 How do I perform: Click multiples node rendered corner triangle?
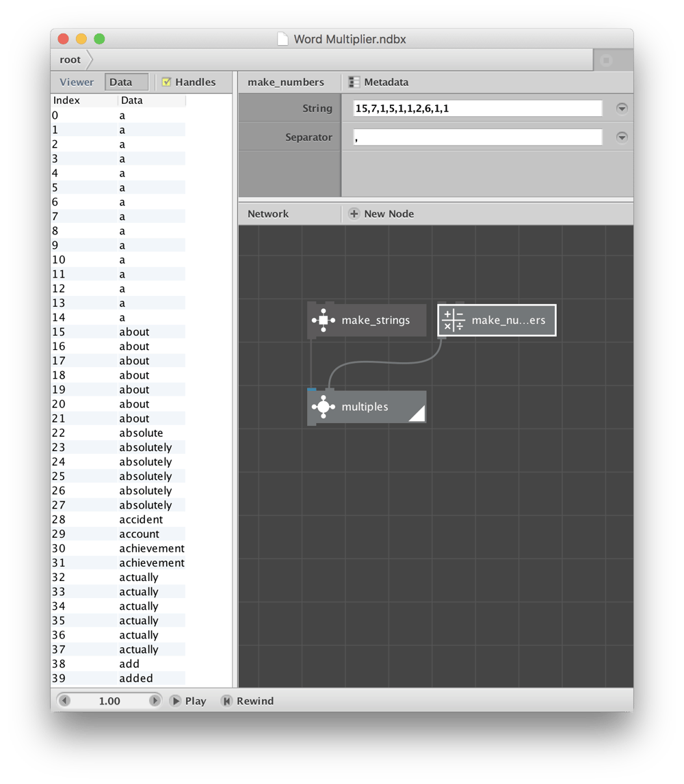point(419,415)
